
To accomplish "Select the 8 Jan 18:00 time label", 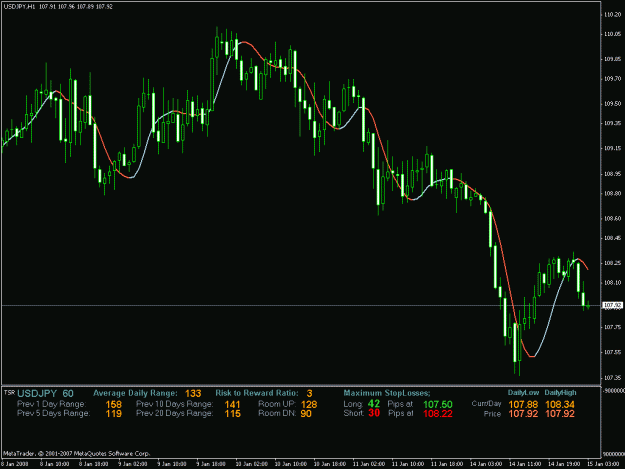I will tap(94, 464).
